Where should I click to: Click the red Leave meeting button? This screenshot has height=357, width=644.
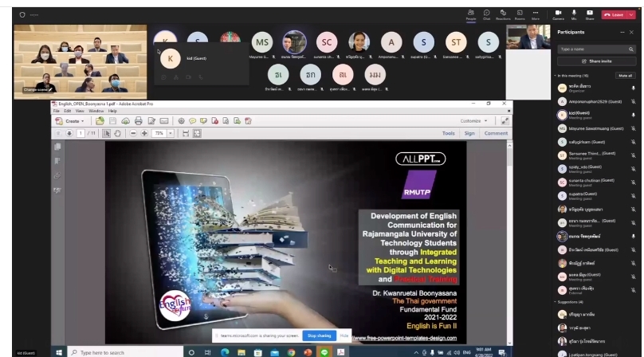click(614, 15)
